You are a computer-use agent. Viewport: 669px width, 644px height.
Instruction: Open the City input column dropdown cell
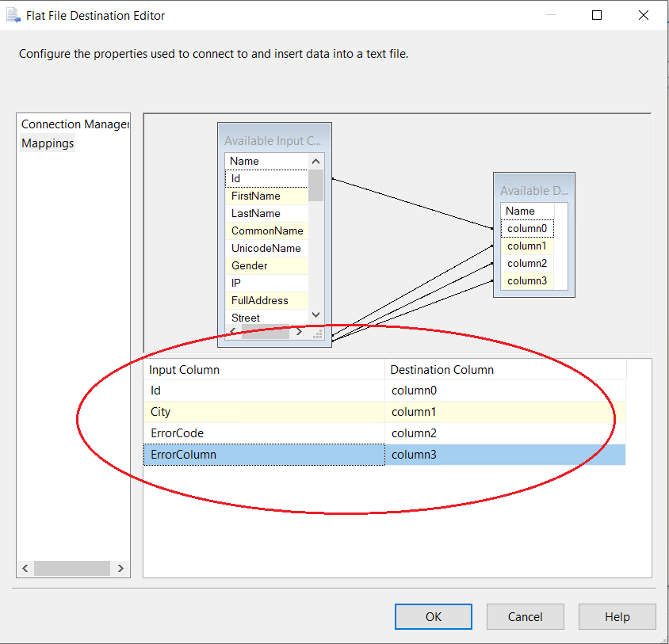tap(263, 412)
